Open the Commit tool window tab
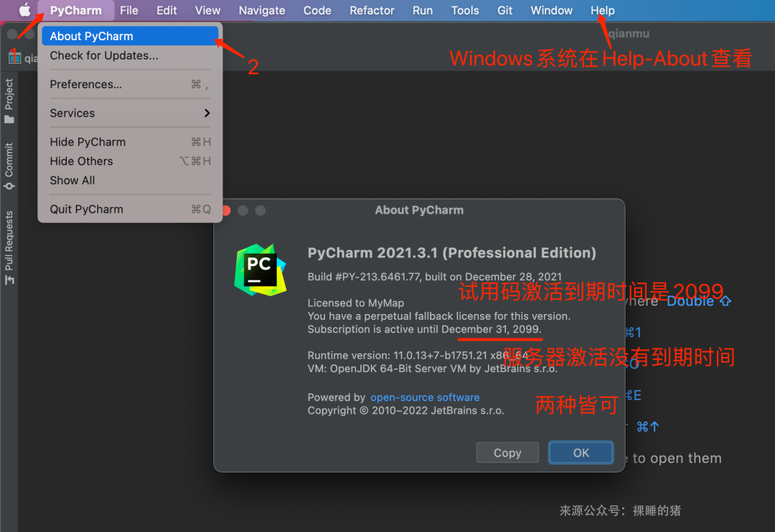Image resolution: width=775 pixels, height=532 pixels. pyautogui.click(x=9, y=166)
